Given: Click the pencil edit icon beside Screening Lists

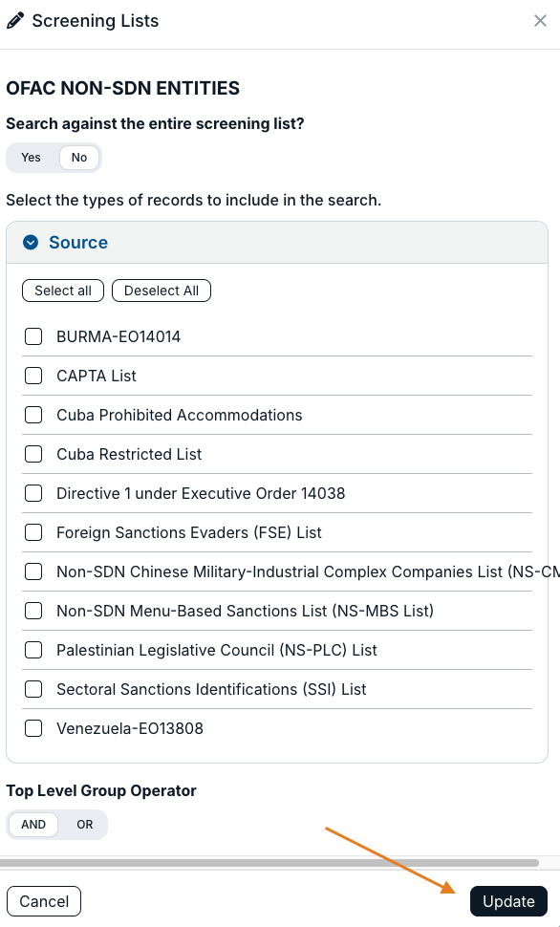Looking at the screenshot, I should pyautogui.click(x=15, y=21).
